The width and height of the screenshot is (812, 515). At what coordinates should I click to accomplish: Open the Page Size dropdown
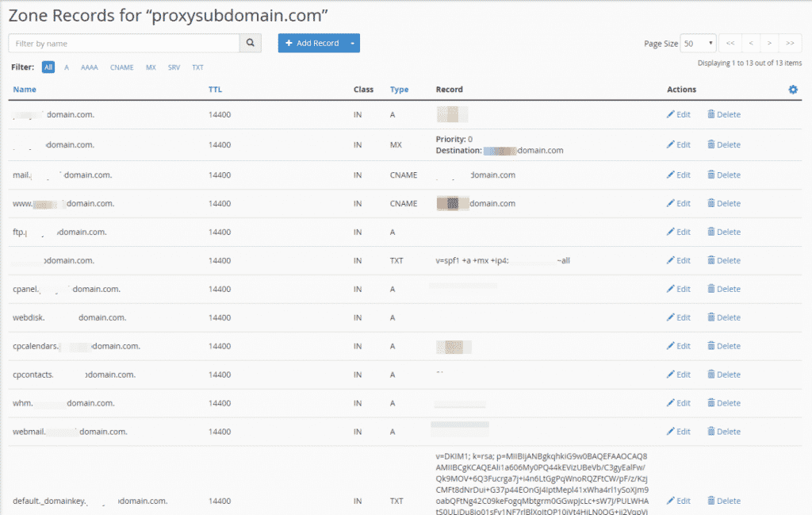click(699, 44)
